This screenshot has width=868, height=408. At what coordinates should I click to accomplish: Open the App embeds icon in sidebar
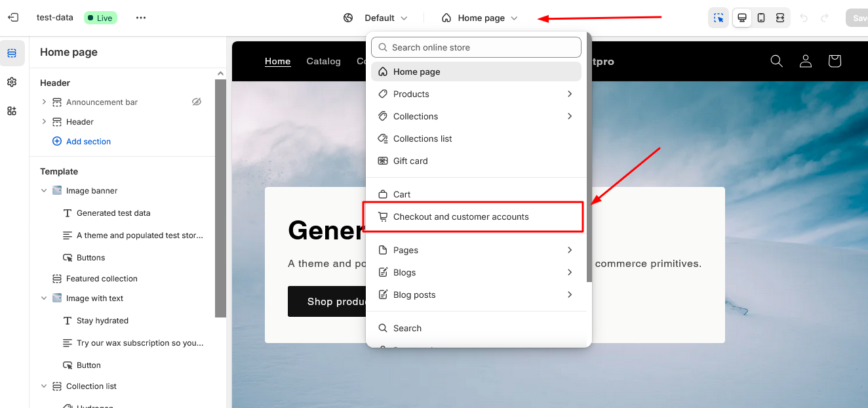pyautogui.click(x=12, y=111)
